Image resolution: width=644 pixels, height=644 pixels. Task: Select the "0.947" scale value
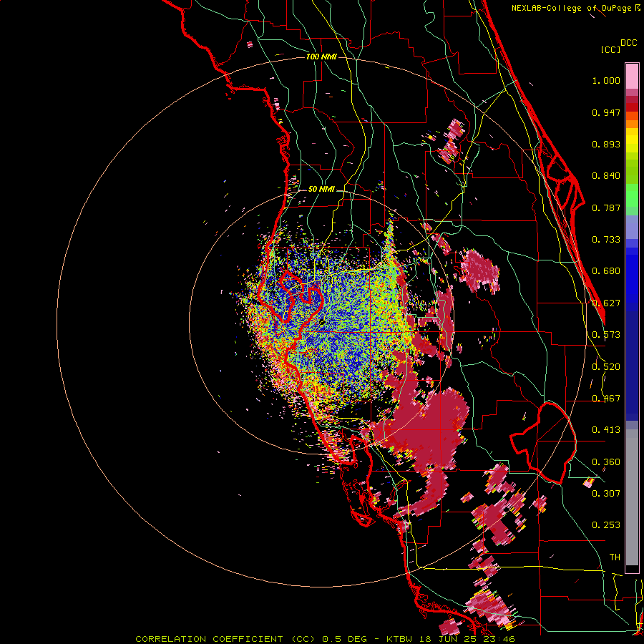click(x=606, y=112)
